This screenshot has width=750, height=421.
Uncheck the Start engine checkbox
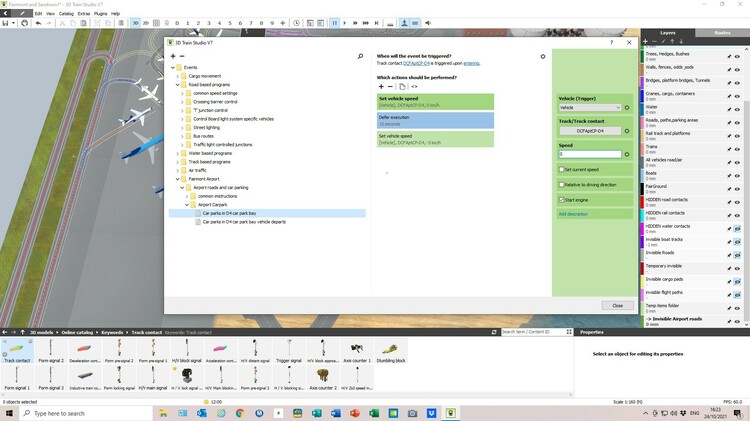coord(561,200)
